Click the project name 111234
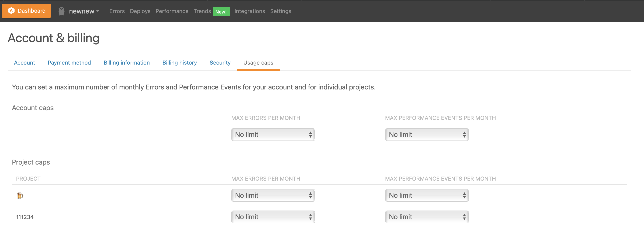This screenshot has width=644, height=227. (25, 217)
